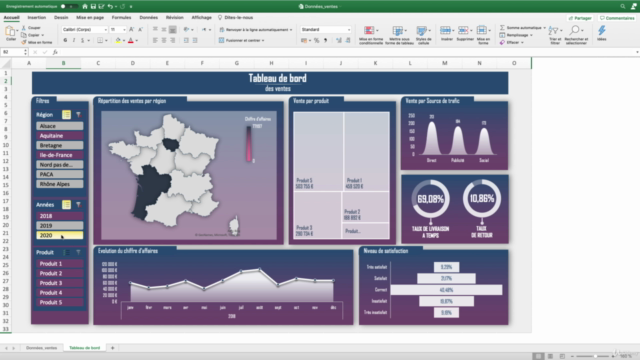Expand the Somme automatique dropdown arrow
The width and height of the screenshot is (640, 360).
(x=544, y=28)
